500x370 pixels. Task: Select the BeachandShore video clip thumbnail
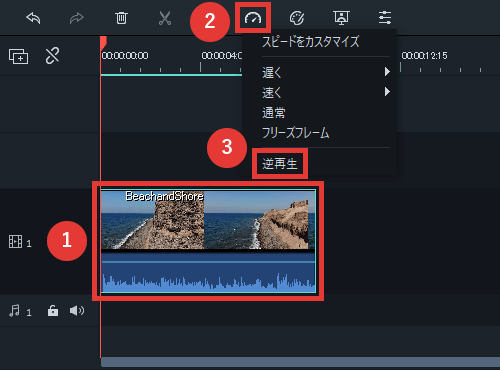tap(208, 220)
